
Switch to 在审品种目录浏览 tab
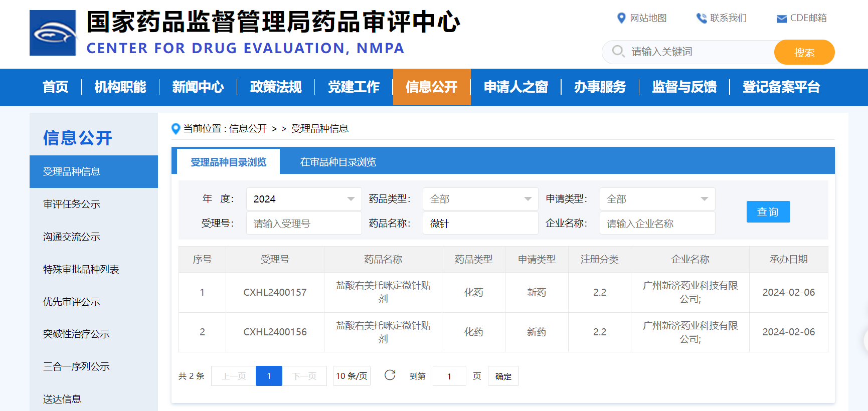pos(338,162)
